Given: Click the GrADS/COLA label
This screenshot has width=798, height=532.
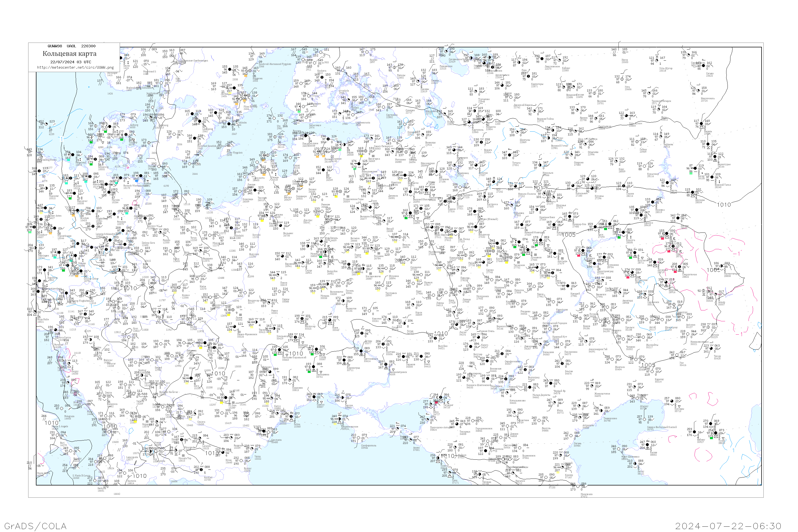Looking at the screenshot, I should (35, 526).
